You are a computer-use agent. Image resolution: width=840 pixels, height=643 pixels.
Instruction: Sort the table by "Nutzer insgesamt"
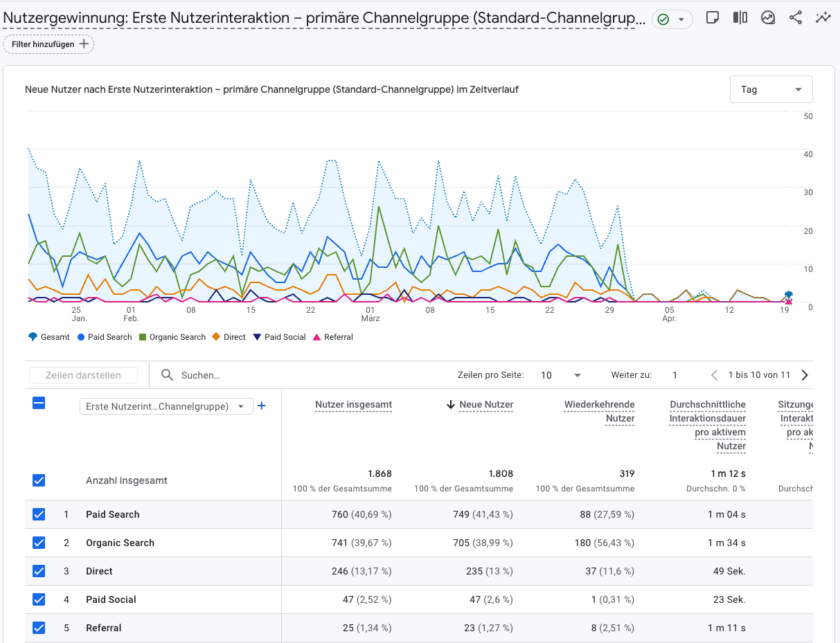click(x=353, y=405)
